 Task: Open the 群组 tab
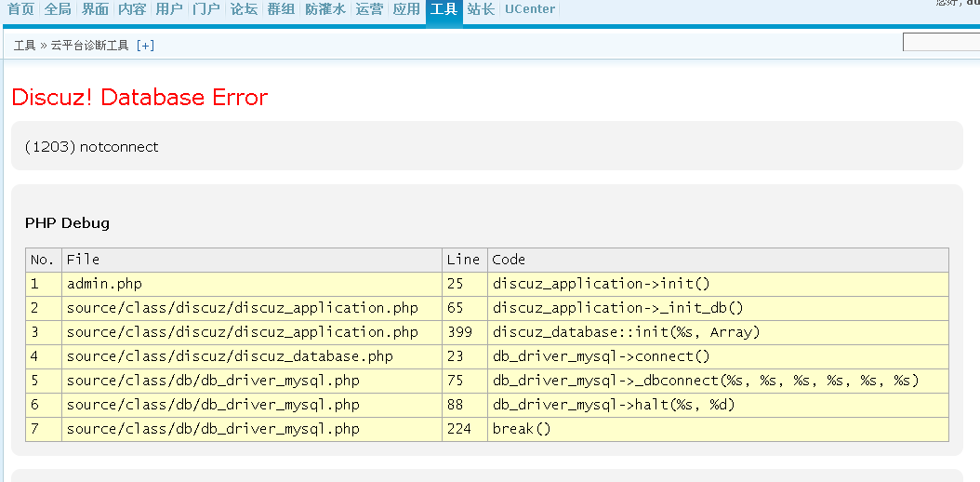point(281,9)
